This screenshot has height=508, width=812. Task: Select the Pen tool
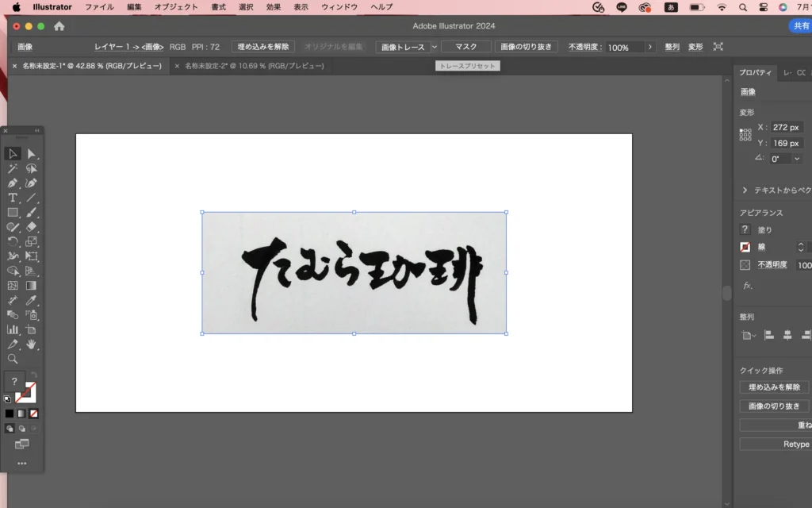coord(13,183)
